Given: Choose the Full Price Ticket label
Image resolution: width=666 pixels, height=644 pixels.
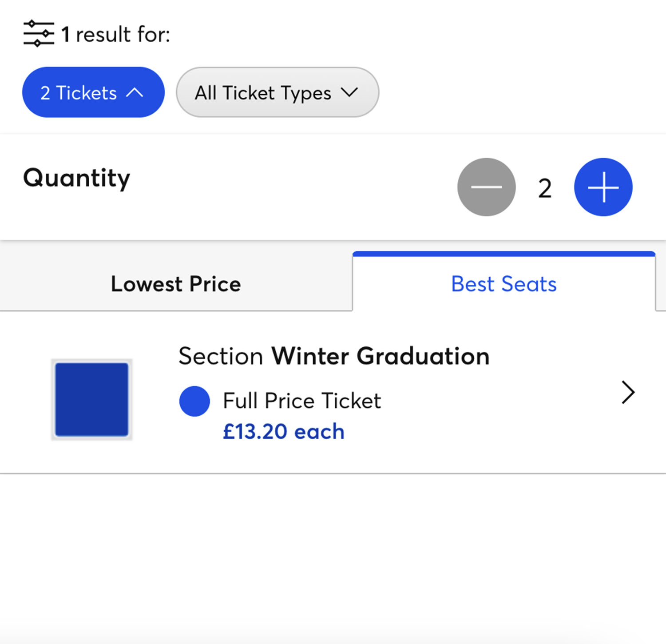Looking at the screenshot, I should click(302, 401).
